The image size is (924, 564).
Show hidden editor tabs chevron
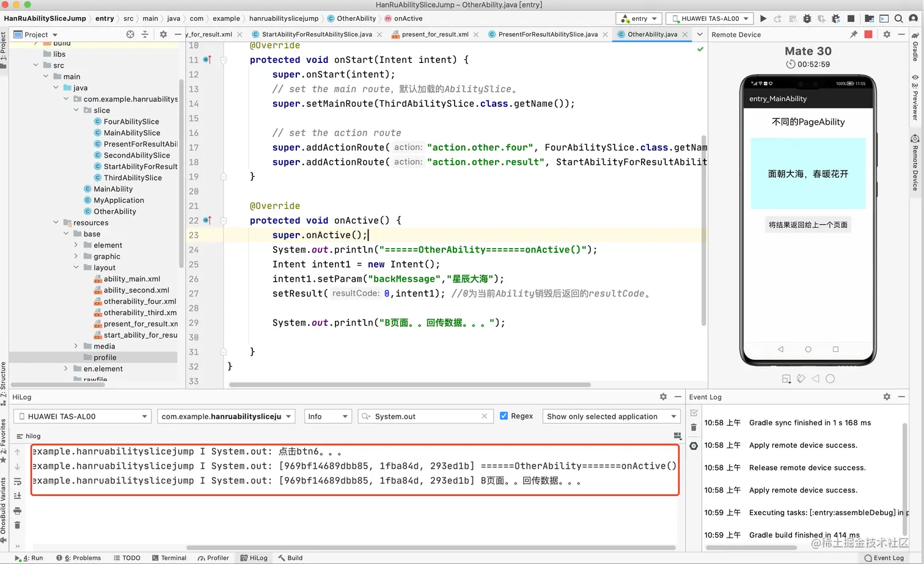pos(700,34)
